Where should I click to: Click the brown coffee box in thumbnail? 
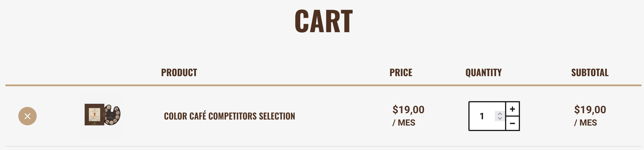click(x=94, y=115)
